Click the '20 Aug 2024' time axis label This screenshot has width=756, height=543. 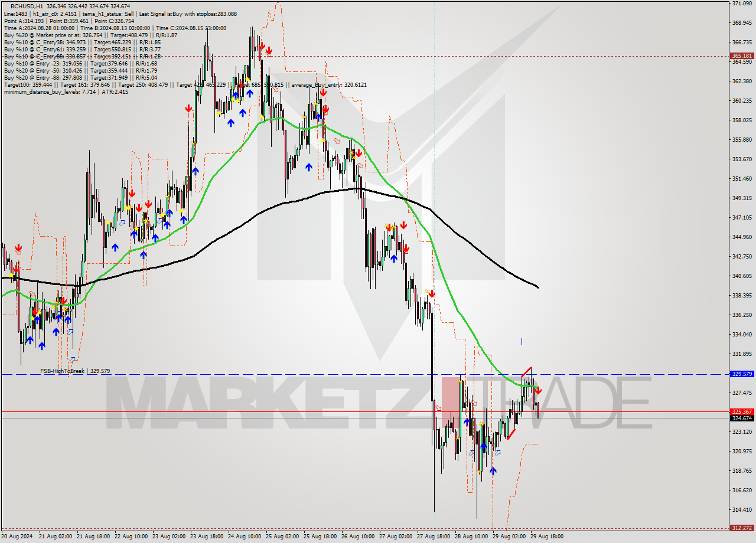(x=17, y=537)
